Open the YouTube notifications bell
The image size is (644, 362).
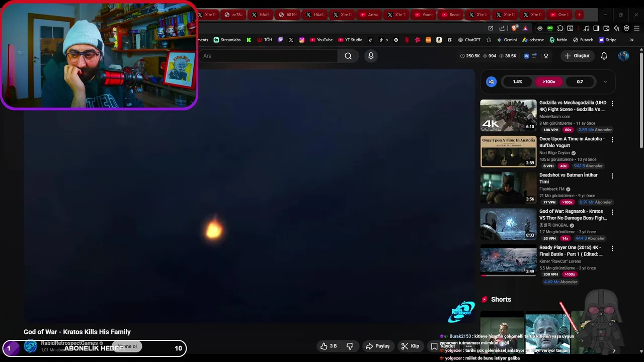click(x=604, y=56)
